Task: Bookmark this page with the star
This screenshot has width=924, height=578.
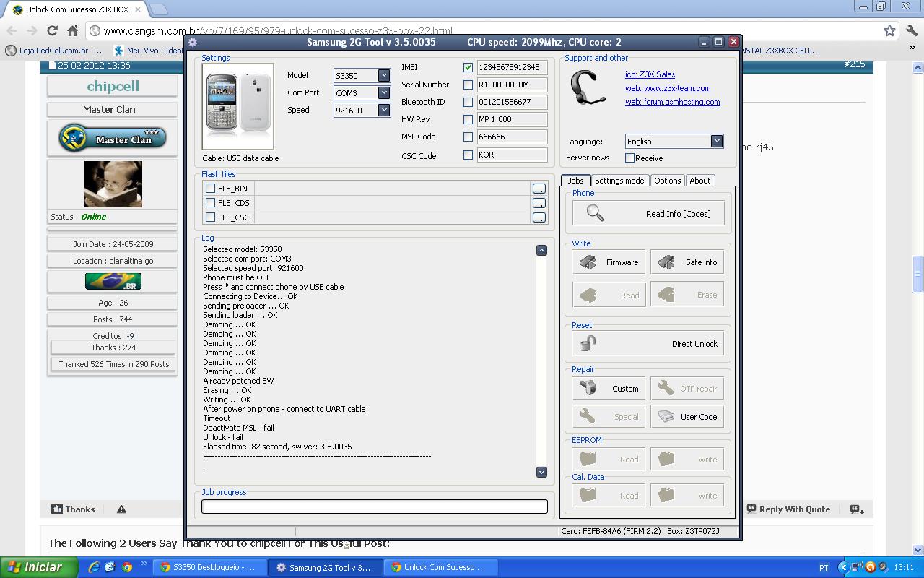Action: tap(889, 30)
